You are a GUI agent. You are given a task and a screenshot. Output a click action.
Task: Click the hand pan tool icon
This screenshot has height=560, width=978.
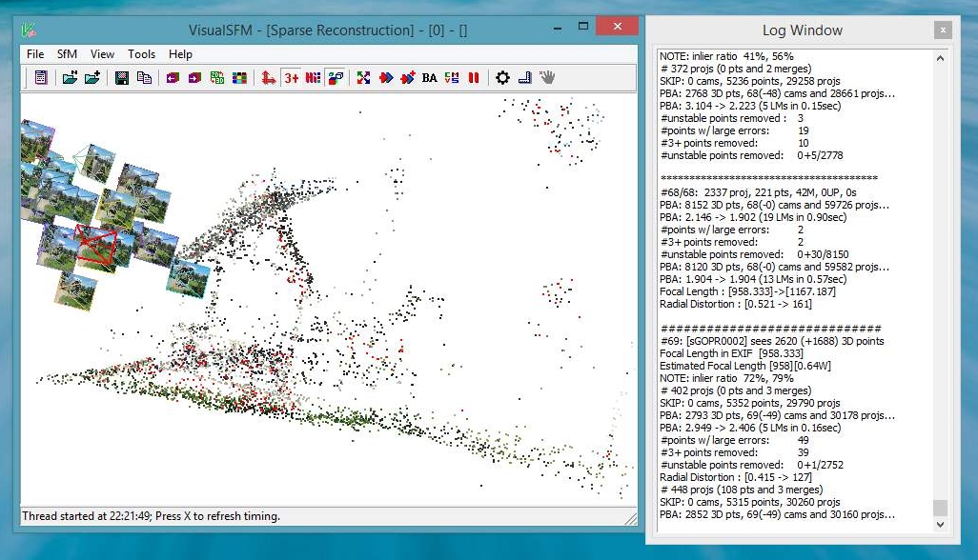tap(547, 78)
